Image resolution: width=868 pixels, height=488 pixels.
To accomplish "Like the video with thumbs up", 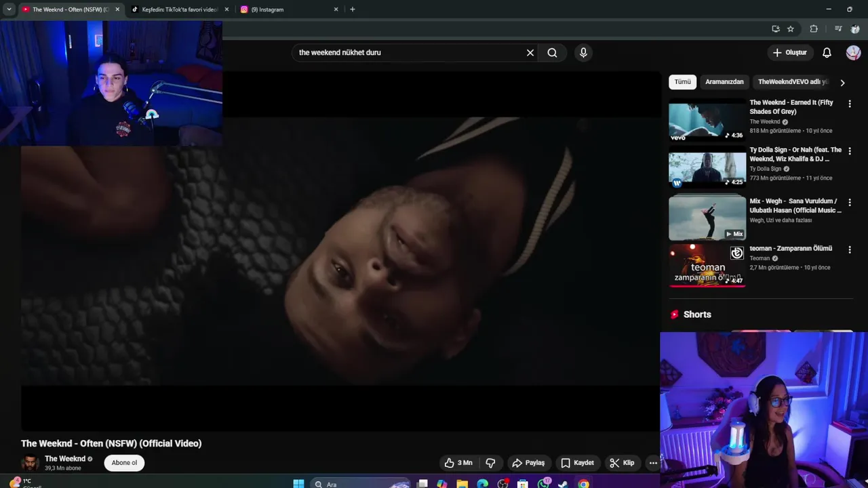I will pyautogui.click(x=458, y=463).
